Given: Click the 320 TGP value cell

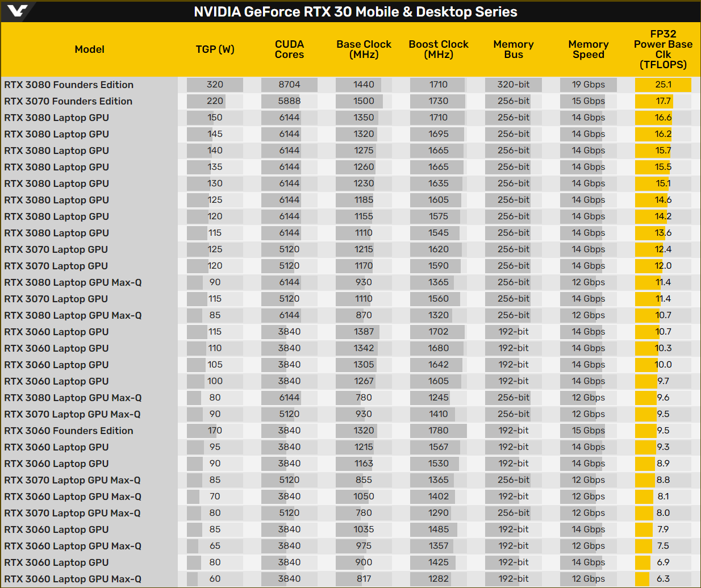Looking at the screenshot, I should point(215,85).
